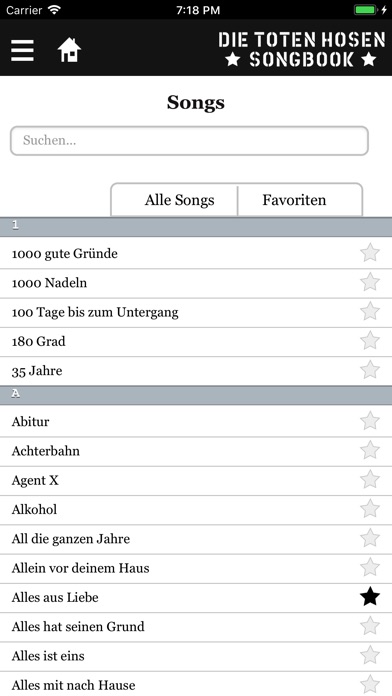Tap the Die Toten Hosen Songbook logo
The image size is (392, 696).
301,49
